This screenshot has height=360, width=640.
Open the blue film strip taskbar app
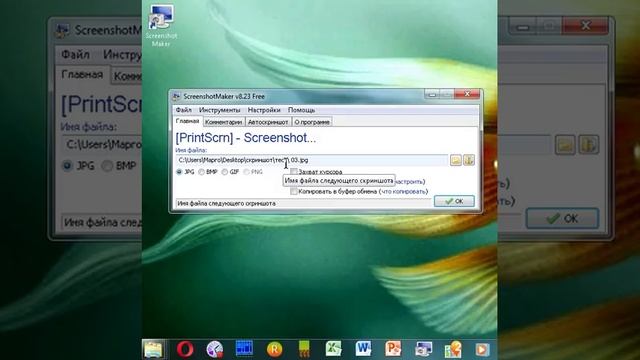[x=244, y=349]
